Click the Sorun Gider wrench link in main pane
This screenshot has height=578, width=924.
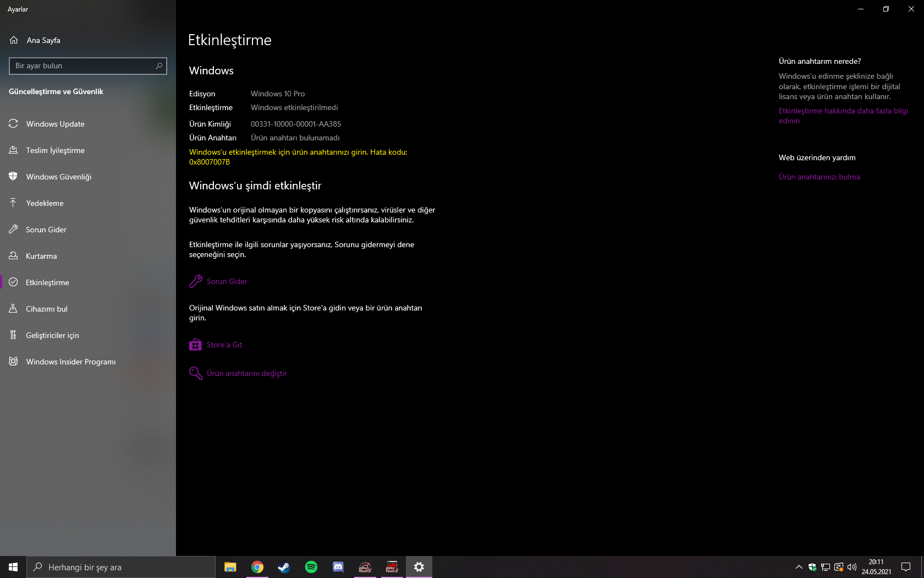pyautogui.click(x=218, y=281)
